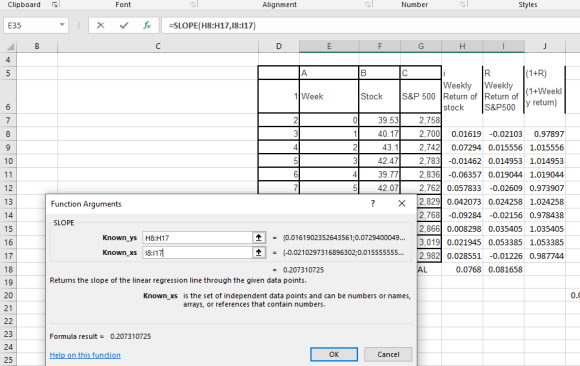Open the Clipboard group dialog launcher
The image size is (580, 366).
55,4
